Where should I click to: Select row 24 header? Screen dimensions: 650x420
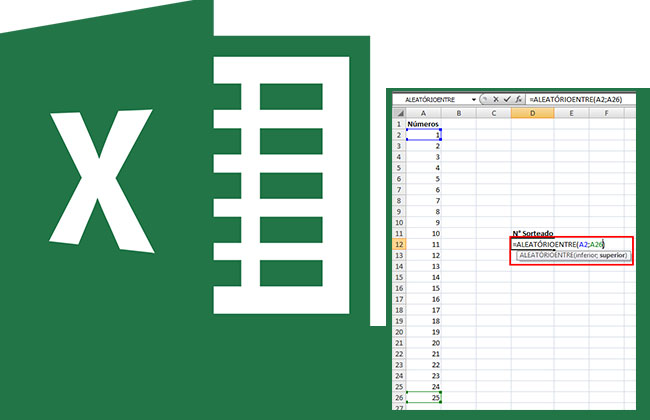[399, 376]
